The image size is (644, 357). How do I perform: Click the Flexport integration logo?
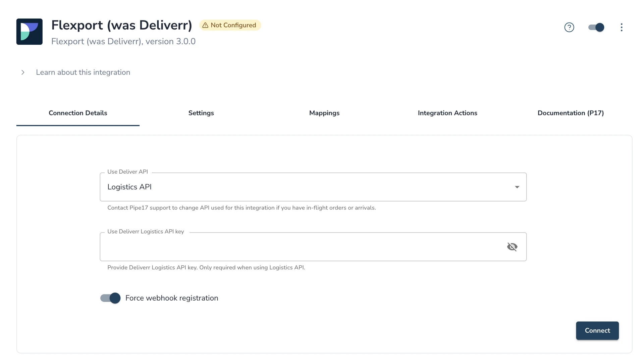(30, 32)
